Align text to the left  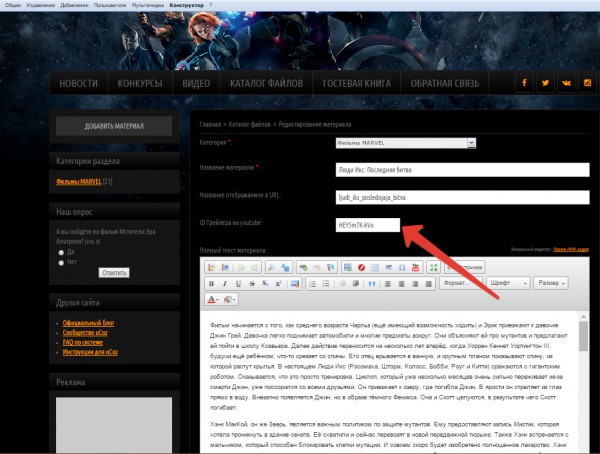click(x=388, y=284)
